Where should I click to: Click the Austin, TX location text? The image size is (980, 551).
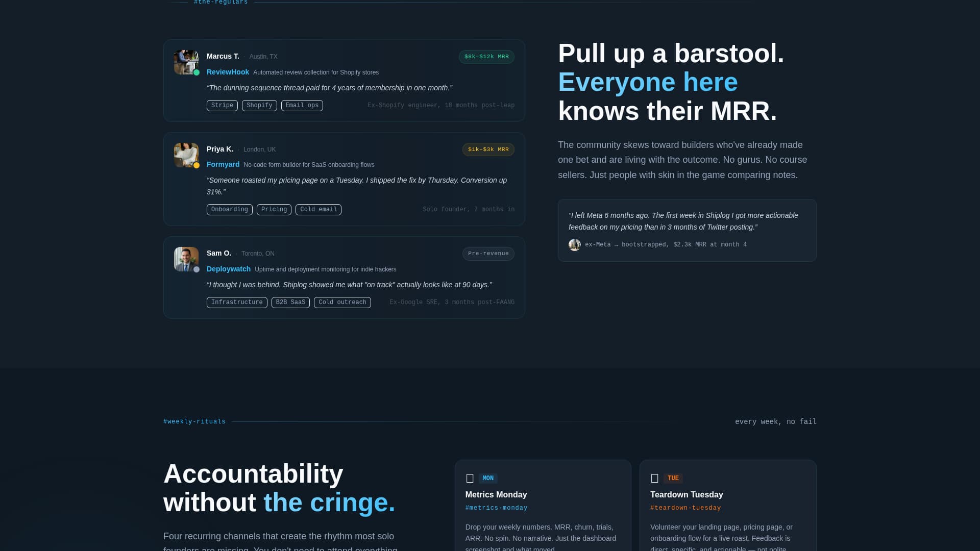coord(263,57)
